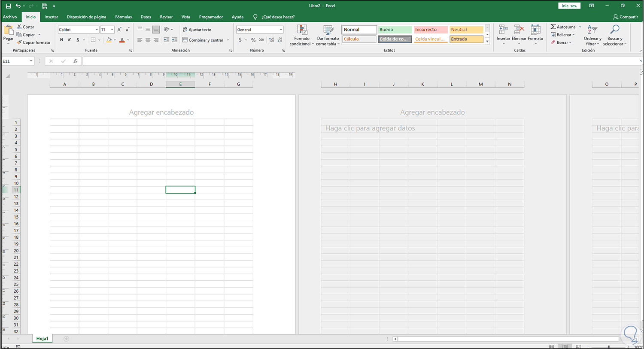This screenshot has width=644, height=349.
Task: Click the ¿Qué desea hacer? search box
Action: tap(278, 17)
